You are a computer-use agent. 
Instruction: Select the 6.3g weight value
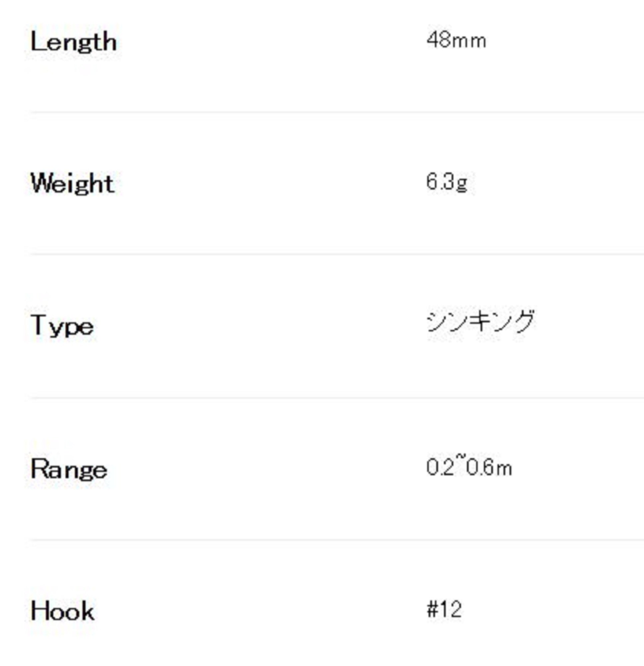[447, 182]
